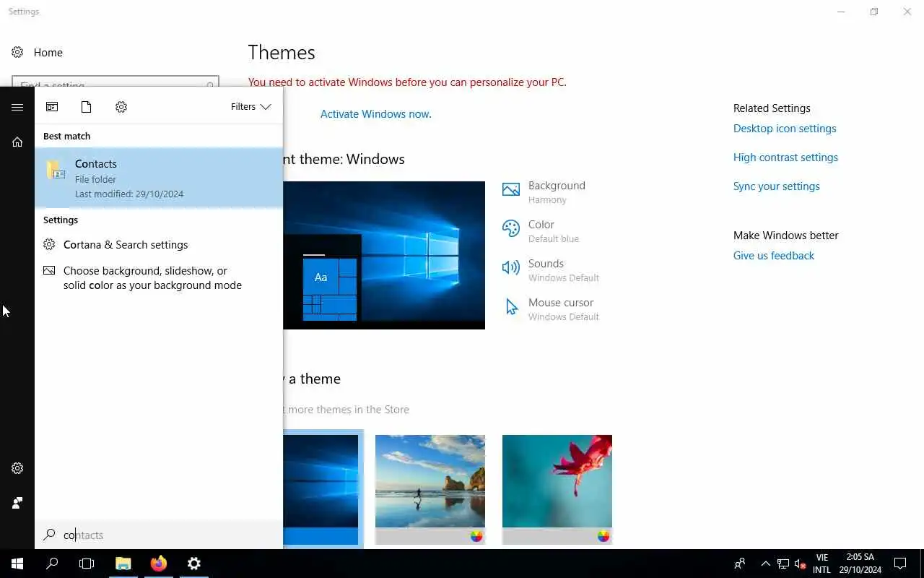The height and width of the screenshot is (578, 924).
Task: Click the taskbar Search icon
Action: pyautogui.click(x=52, y=564)
